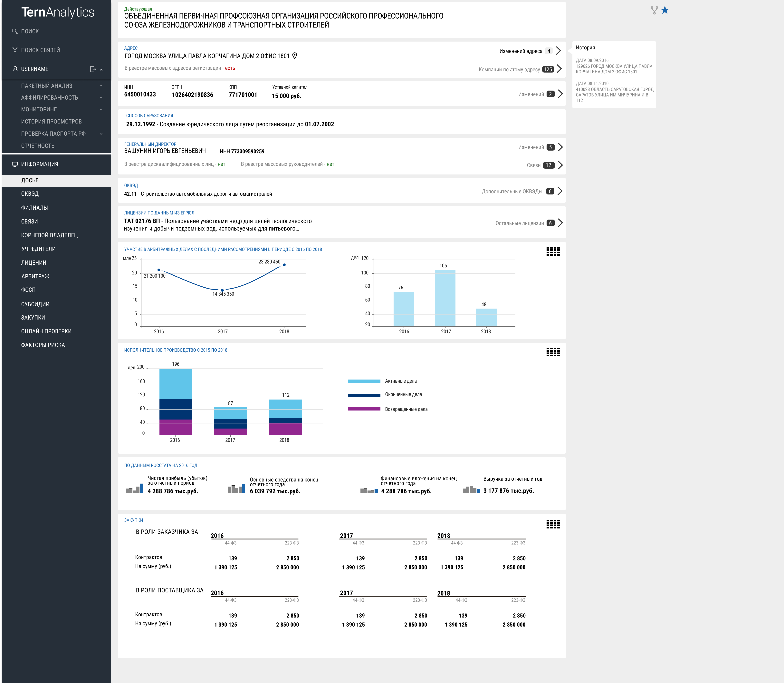This screenshot has width=784, height=683.
Task: Expand ПАКЕТНЫЙ АНАЛИЗ submenu
Action: [x=101, y=86]
